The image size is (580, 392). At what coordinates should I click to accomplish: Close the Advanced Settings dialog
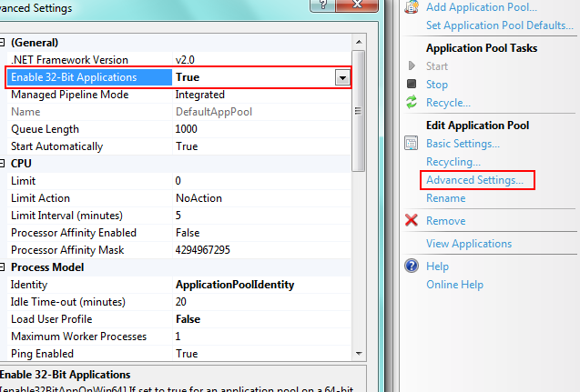[357, 5]
